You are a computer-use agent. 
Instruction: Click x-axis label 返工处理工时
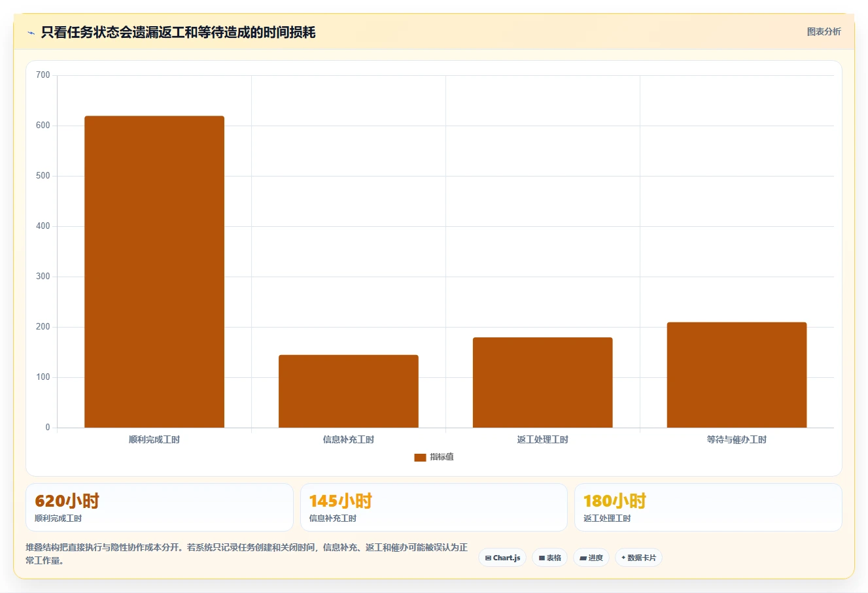point(543,439)
